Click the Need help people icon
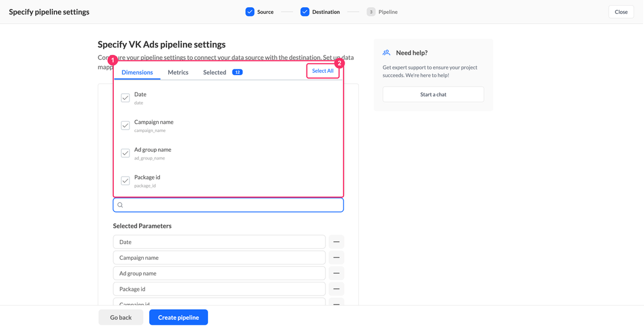This screenshot has height=329, width=644. pyautogui.click(x=386, y=53)
